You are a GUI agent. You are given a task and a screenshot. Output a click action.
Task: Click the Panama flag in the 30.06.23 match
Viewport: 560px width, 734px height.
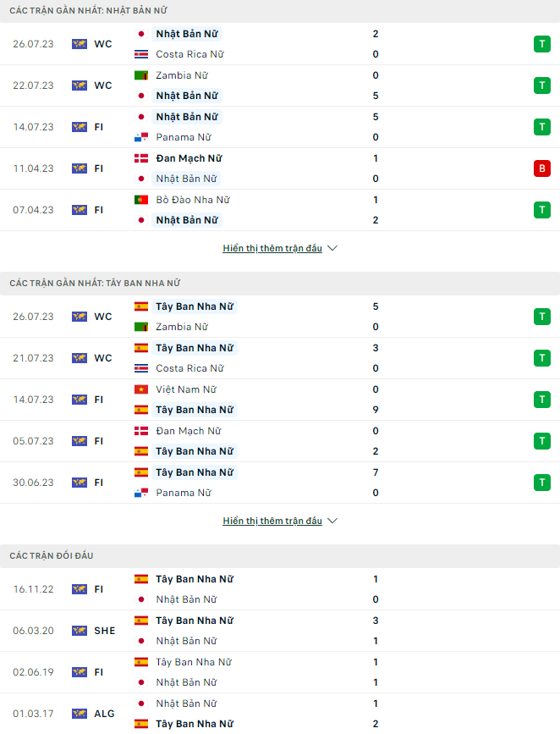pyautogui.click(x=141, y=493)
